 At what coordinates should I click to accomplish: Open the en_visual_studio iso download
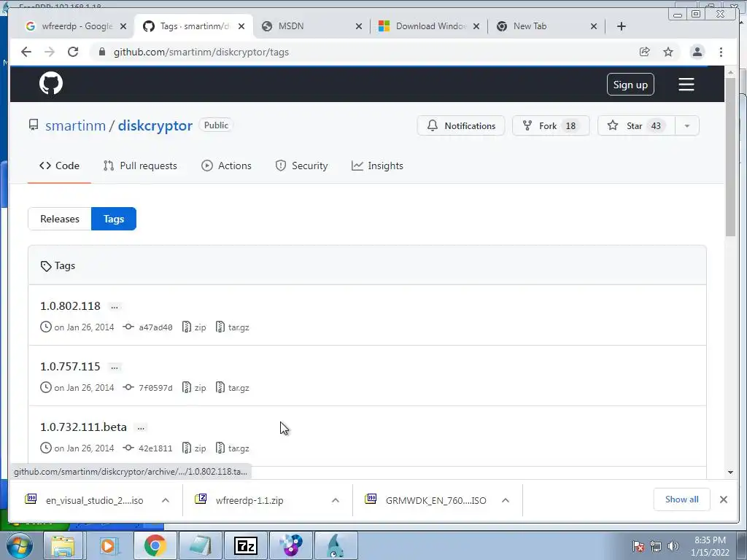85,500
